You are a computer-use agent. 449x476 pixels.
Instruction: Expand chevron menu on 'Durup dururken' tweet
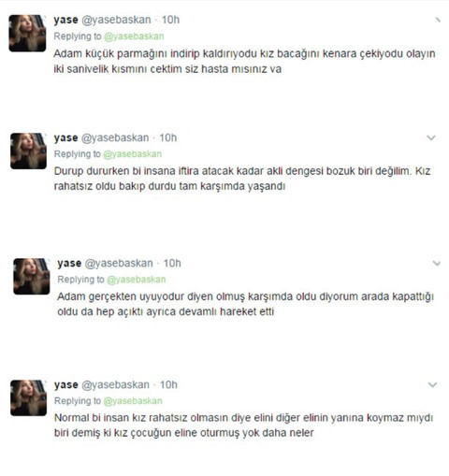click(x=431, y=137)
